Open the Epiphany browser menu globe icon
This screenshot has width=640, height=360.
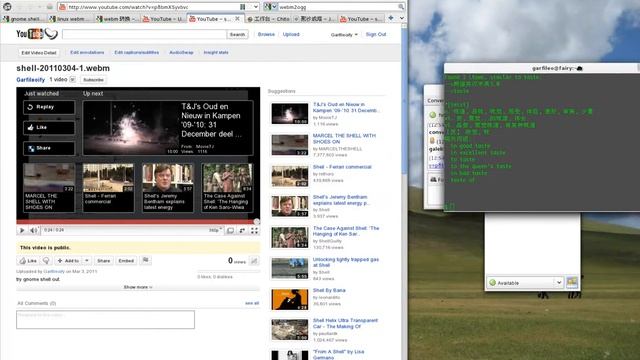7,7
